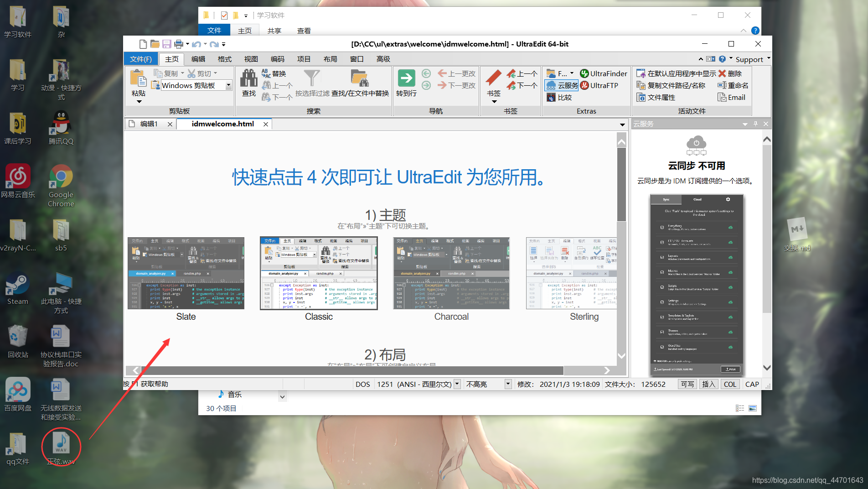Click Compare (比较) in Extras
This screenshot has width=868, height=489.
tap(559, 97)
